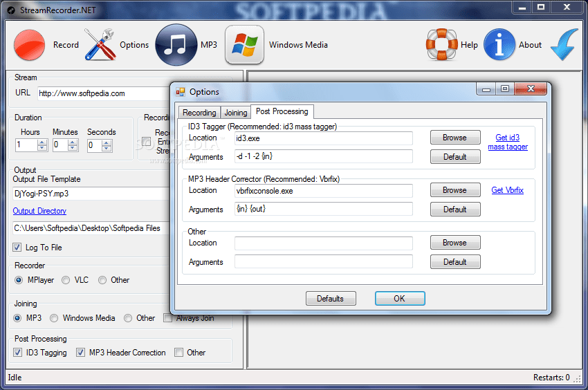Toggle the partially hidden Recording checkbox
The height and width of the screenshot is (390, 588).
146,141
